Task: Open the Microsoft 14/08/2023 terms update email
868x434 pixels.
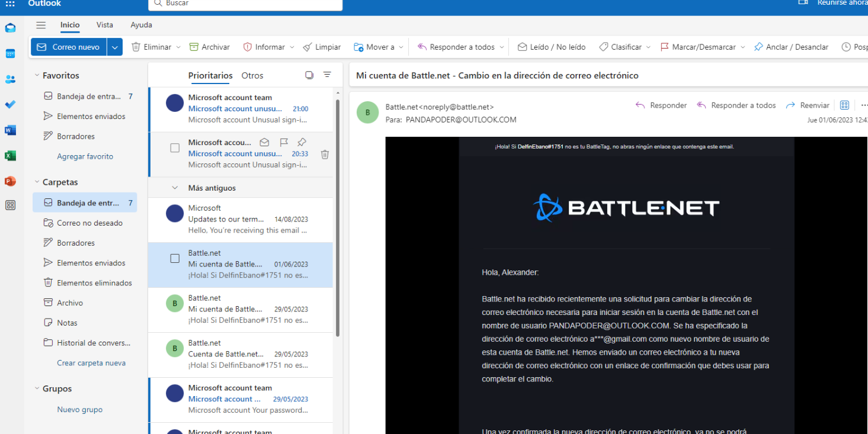Action: pos(241,220)
